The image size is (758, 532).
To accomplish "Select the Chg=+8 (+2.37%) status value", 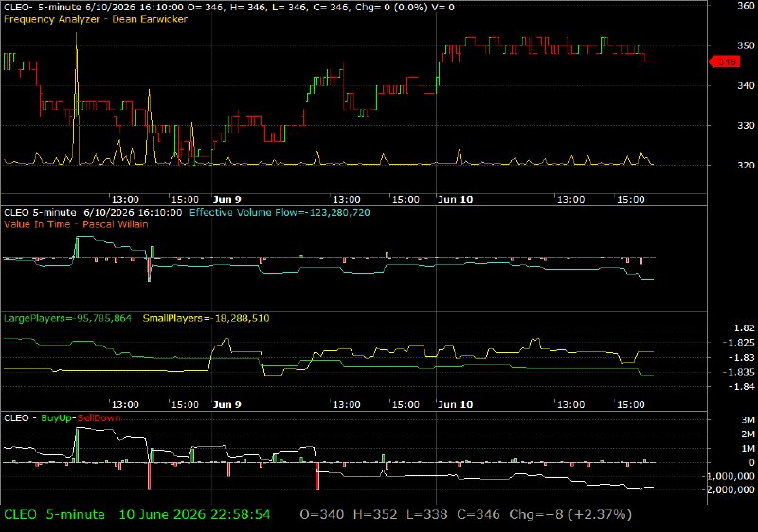I will pyautogui.click(x=570, y=515).
